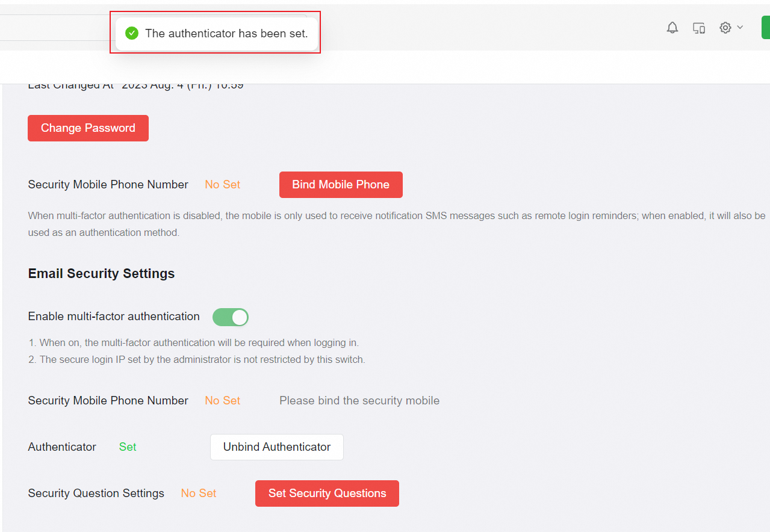Open Set Security Questions
Image resolution: width=770 pixels, height=532 pixels.
(327, 493)
